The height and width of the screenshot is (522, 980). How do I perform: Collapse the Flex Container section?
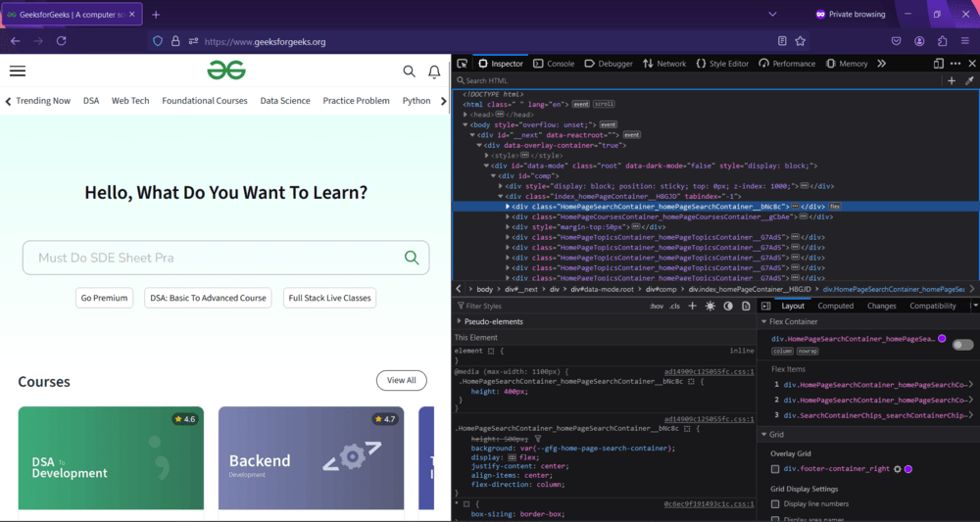763,321
